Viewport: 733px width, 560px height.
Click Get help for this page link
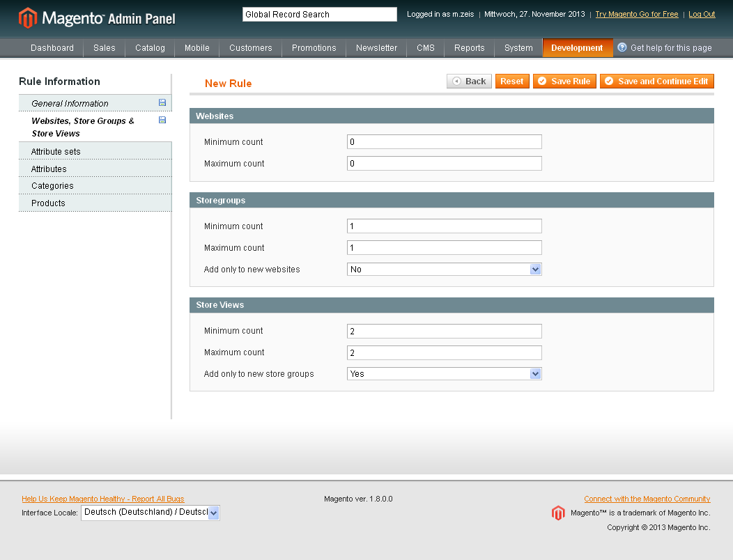pos(671,47)
